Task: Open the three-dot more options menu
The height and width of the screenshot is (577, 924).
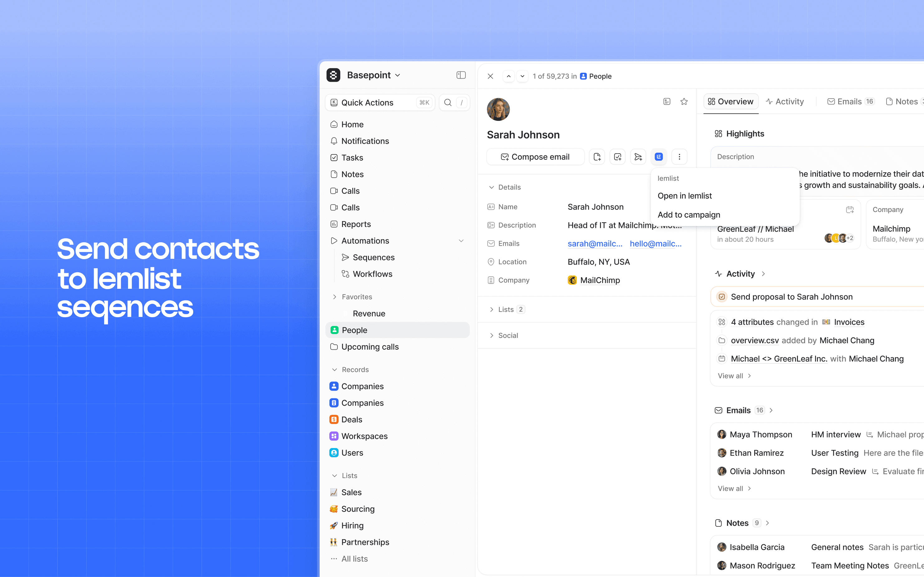Action: (680, 157)
